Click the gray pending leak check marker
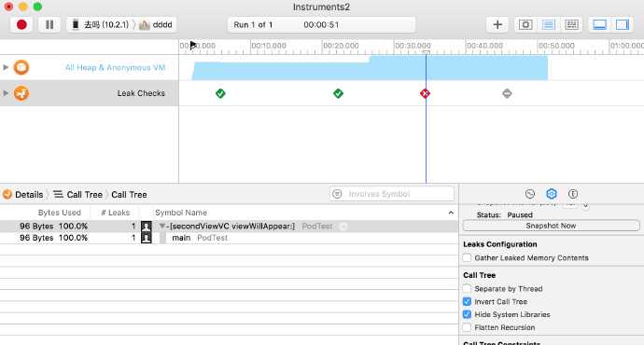The image size is (644, 345). 507,93
